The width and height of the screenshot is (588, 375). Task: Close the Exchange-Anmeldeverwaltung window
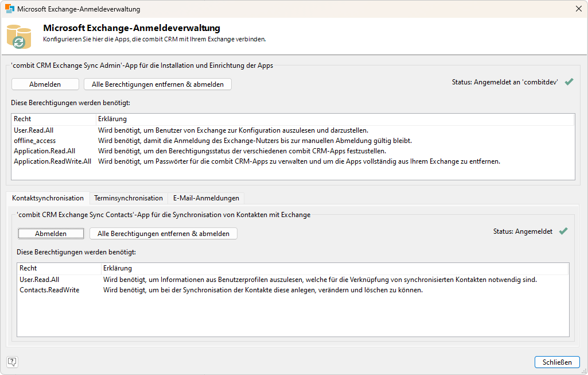(578, 9)
